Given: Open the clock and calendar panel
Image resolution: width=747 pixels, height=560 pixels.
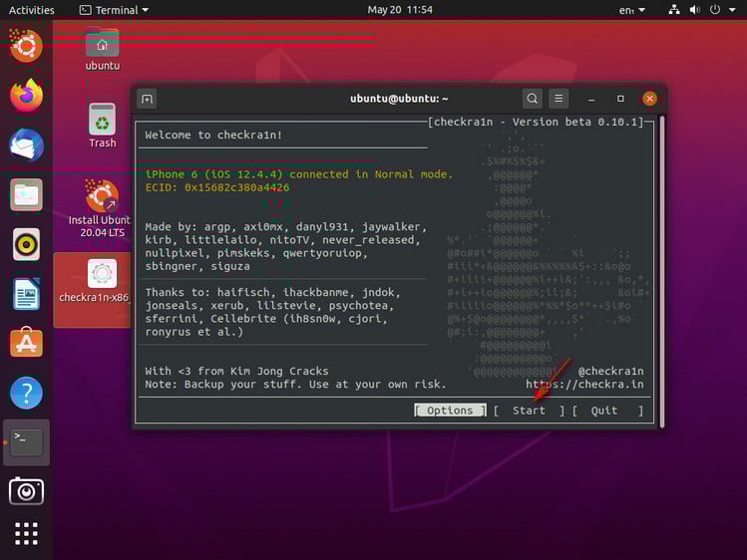Looking at the screenshot, I should pos(400,10).
